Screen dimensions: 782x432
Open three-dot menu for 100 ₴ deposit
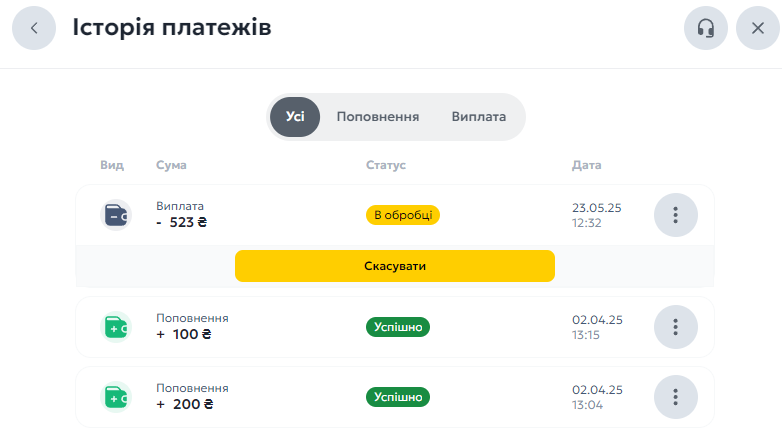(x=676, y=327)
